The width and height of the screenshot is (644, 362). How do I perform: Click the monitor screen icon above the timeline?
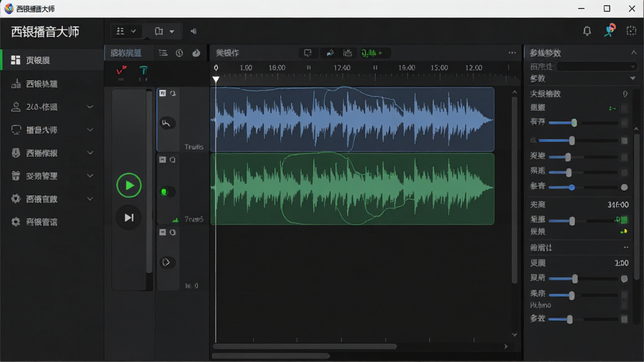[x=308, y=53]
